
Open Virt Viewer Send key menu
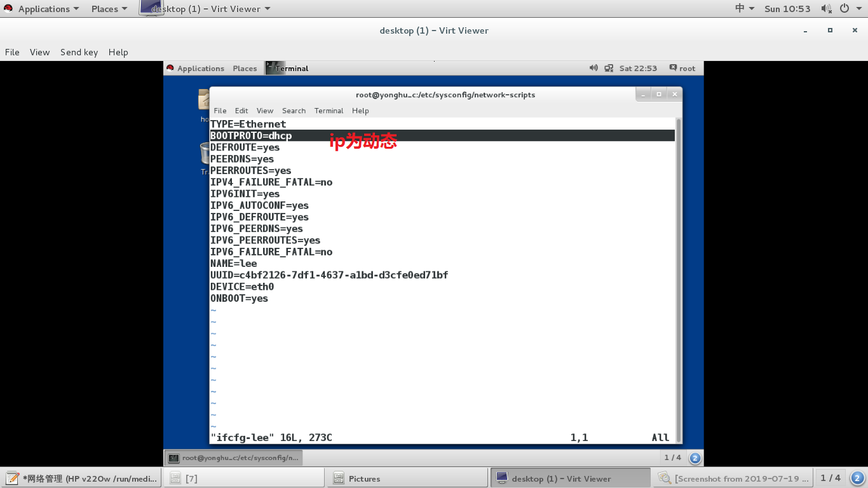click(x=79, y=52)
